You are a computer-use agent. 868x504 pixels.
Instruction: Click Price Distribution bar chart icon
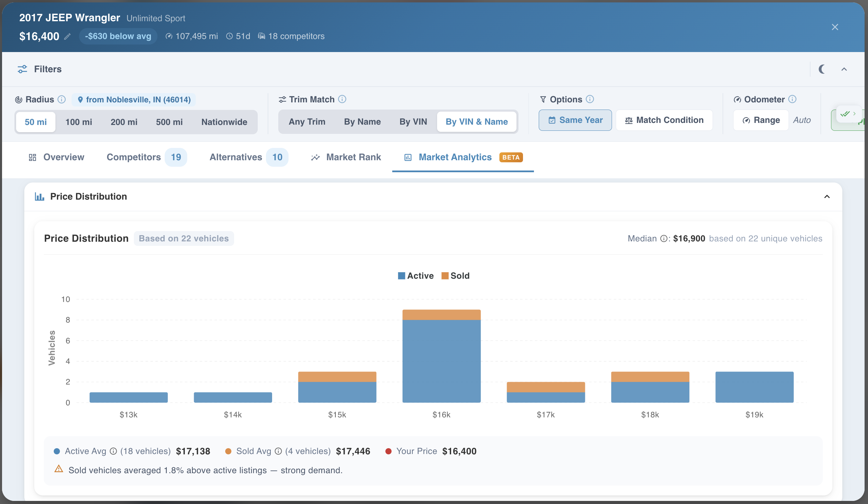coord(39,197)
